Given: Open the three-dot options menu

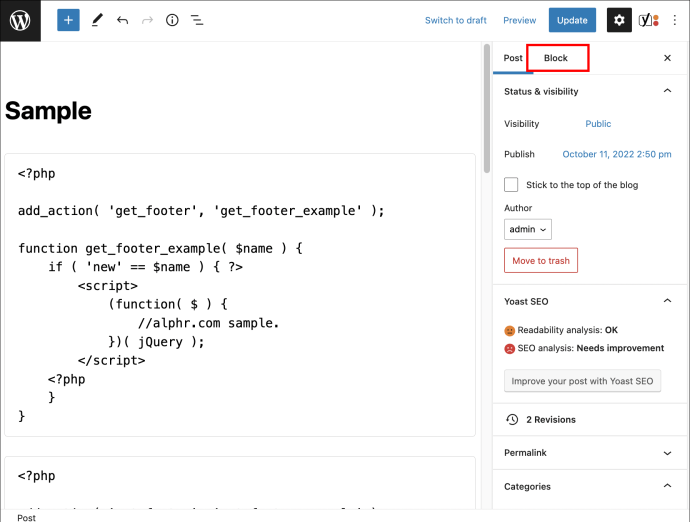Looking at the screenshot, I should [x=674, y=20].
